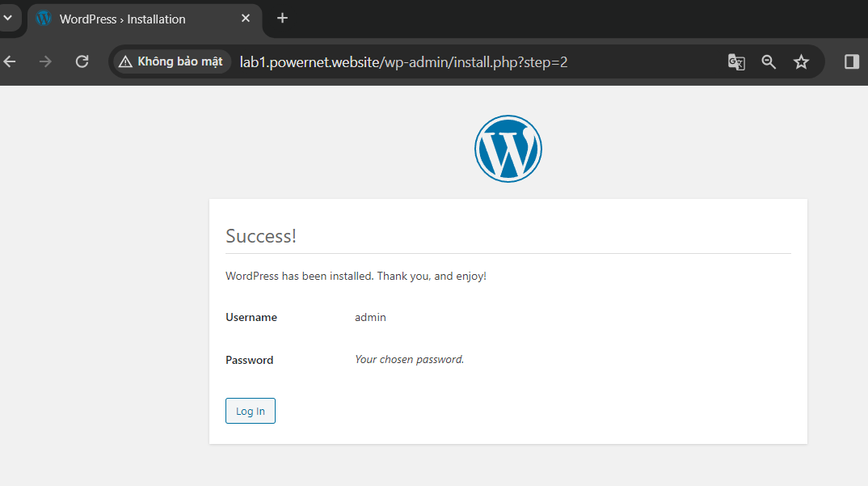Open the tab search dropdown chevron
This screenshot has width=868, height=486.
[x=8, y=18]
